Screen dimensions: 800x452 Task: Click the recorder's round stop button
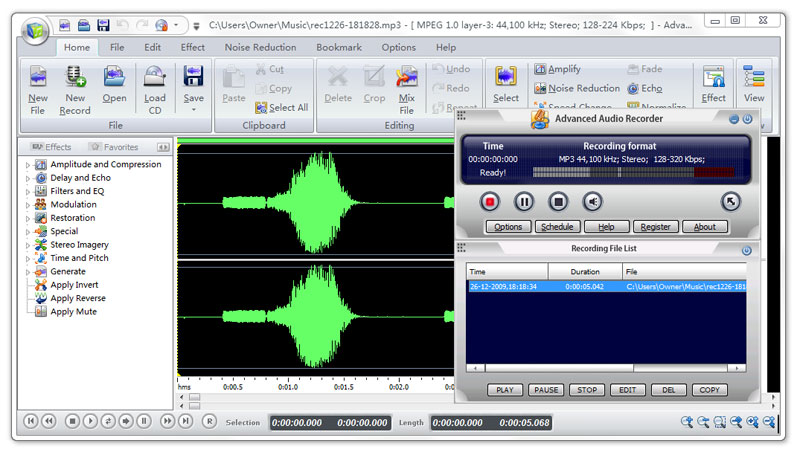pos(559,202)
